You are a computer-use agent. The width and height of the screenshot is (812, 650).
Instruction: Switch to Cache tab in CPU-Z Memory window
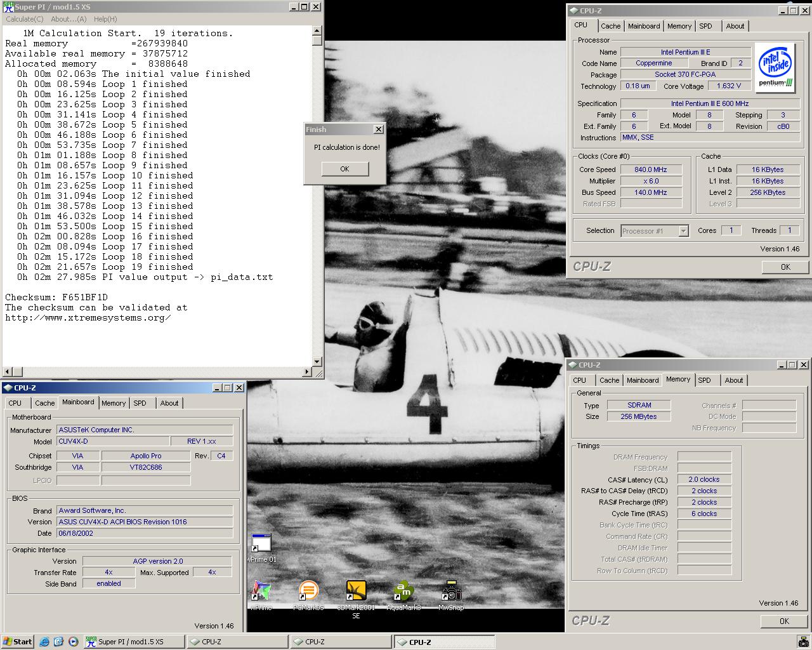(x=609, y=380)
